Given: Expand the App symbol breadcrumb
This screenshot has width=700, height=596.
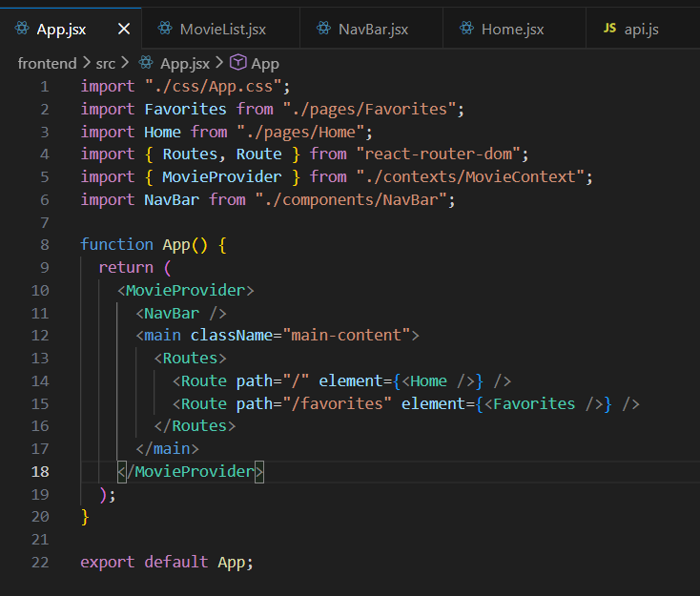Looking at the screenshot, I should [264, 63].
